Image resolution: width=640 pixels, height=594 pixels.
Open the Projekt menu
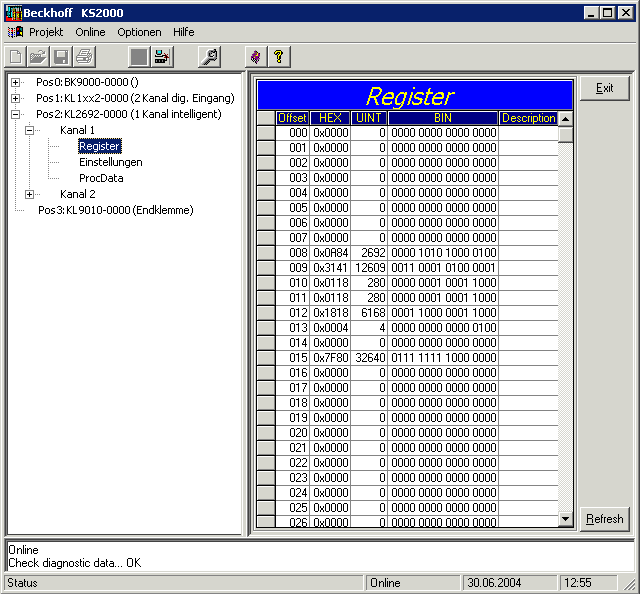46,32
